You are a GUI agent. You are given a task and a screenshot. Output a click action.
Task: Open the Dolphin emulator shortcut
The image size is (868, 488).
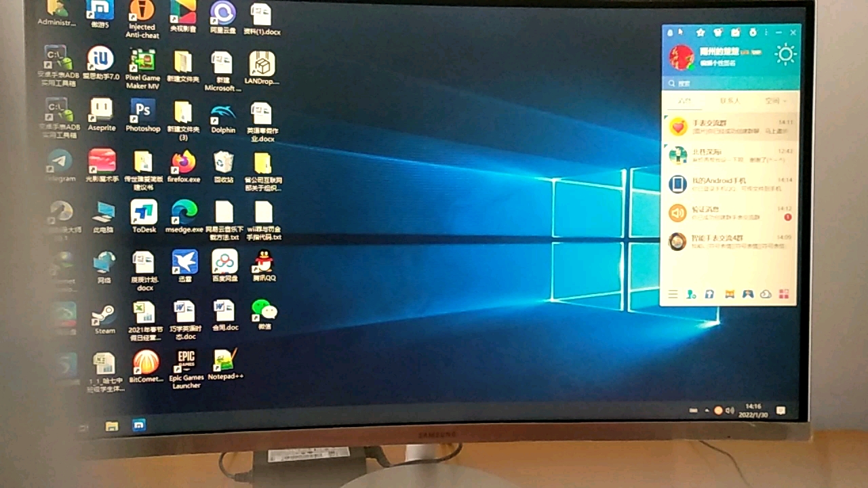(223, 117)
